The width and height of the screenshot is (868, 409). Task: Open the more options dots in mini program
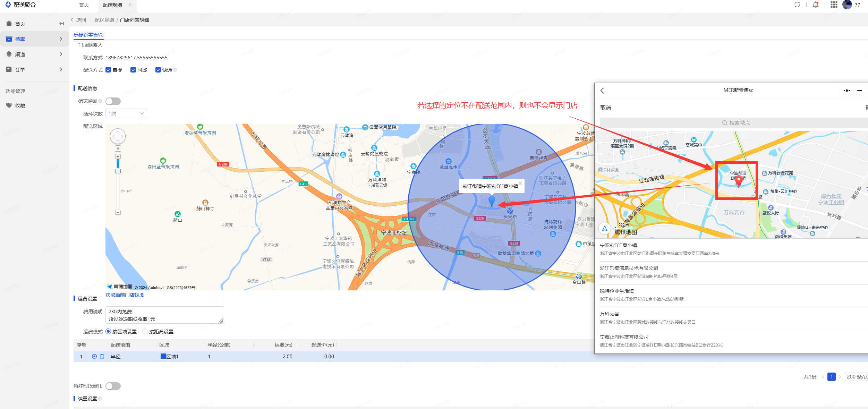847,91
